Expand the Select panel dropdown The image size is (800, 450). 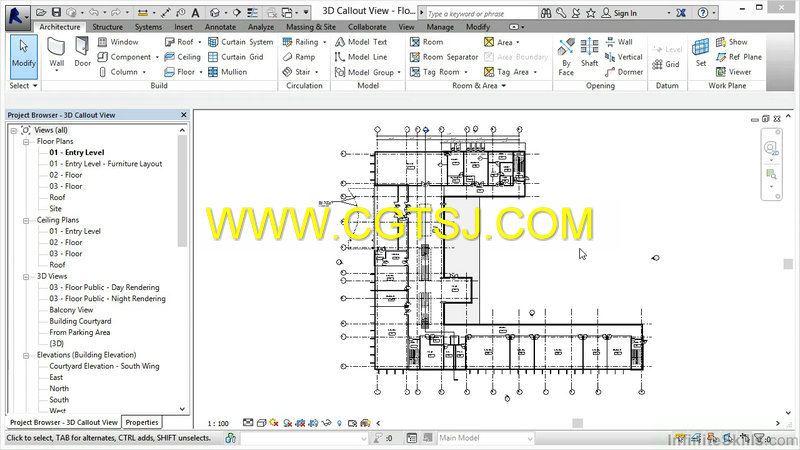point(23,86)
